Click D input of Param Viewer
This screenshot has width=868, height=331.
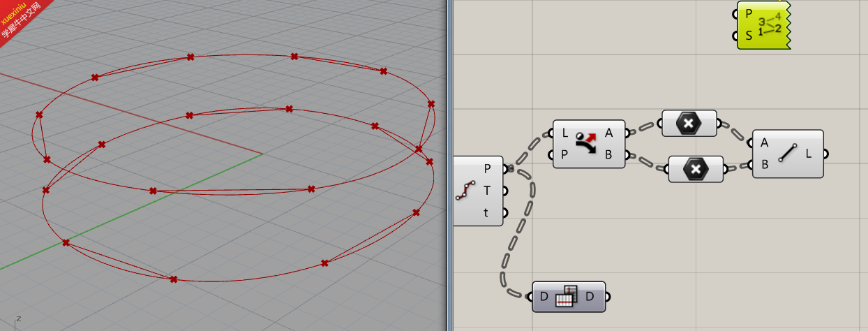pos(544,297)
